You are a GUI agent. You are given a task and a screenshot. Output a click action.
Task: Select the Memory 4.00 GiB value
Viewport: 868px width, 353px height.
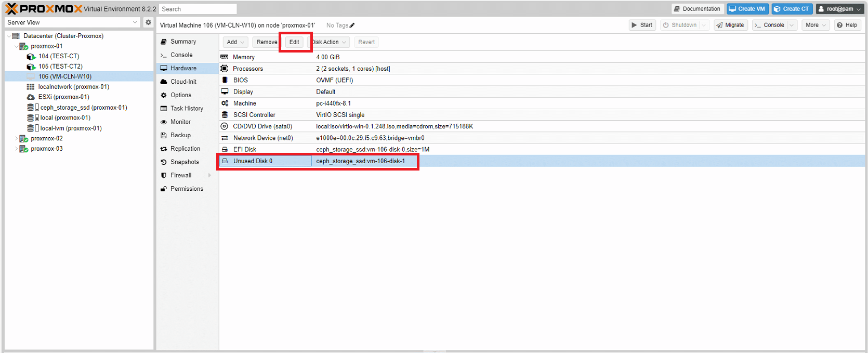328,57
